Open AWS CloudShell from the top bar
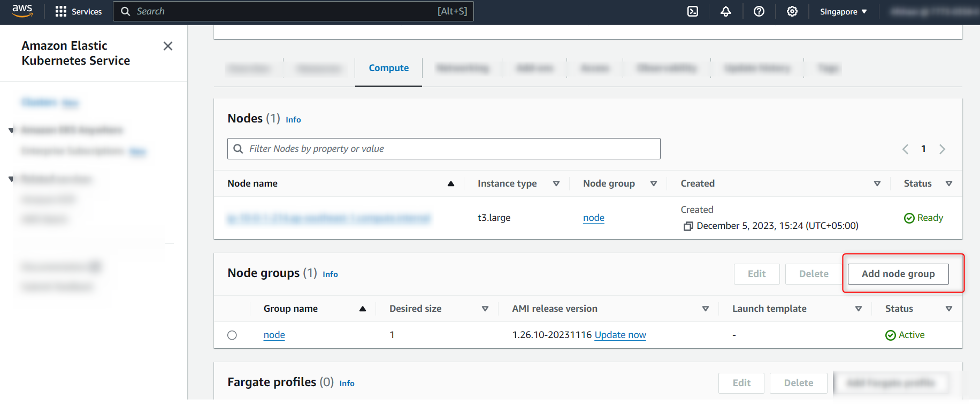Viewport: 980px width, 407px height. [693, 11]
